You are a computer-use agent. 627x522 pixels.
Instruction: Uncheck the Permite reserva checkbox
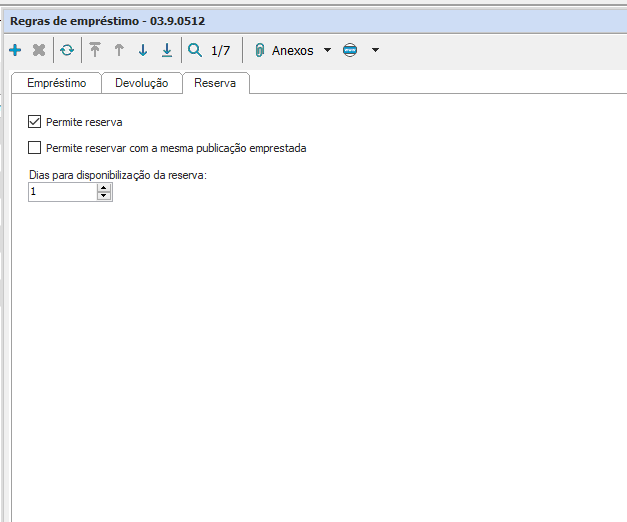point(36,122)
